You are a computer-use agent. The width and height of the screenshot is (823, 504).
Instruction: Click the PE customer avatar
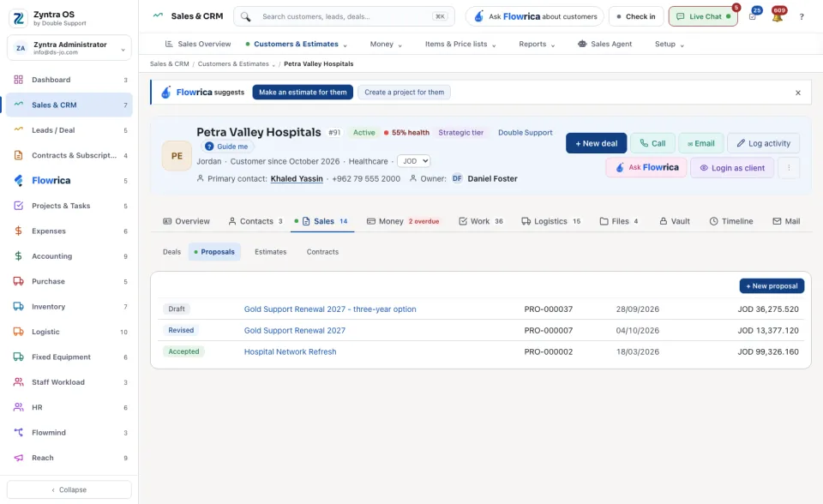pyautogui.click(x=177, y=156)
